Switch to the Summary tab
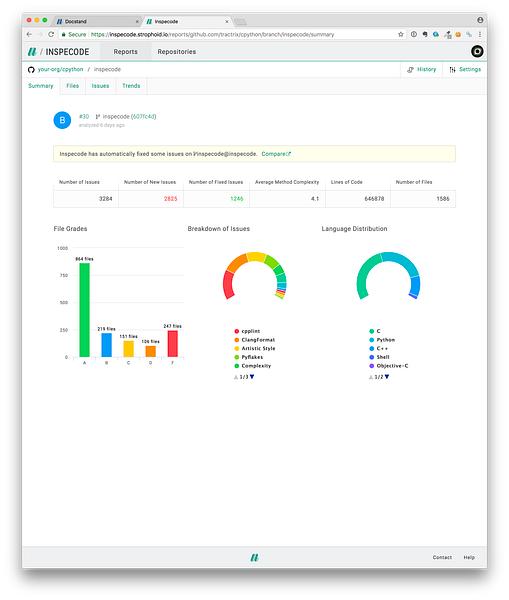Image resolution: width=509 pixels, height=600 pixels. click(41, 86)
